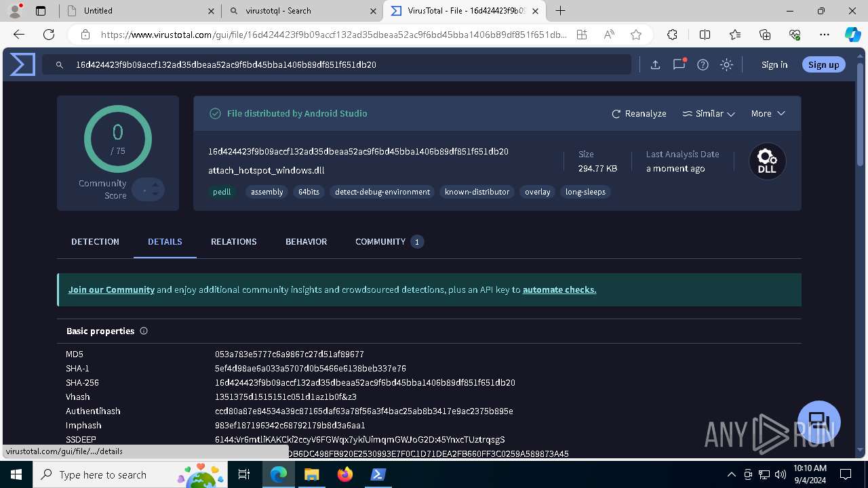Click the search magnifier icon in VirusTotal bar
The height and width of the screenshot is (488, 868).
coord(60,65)
